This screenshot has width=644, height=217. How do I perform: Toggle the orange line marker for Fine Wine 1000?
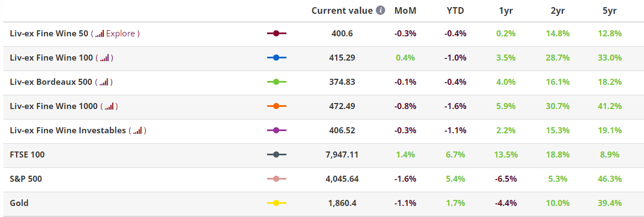click(276, 106)
